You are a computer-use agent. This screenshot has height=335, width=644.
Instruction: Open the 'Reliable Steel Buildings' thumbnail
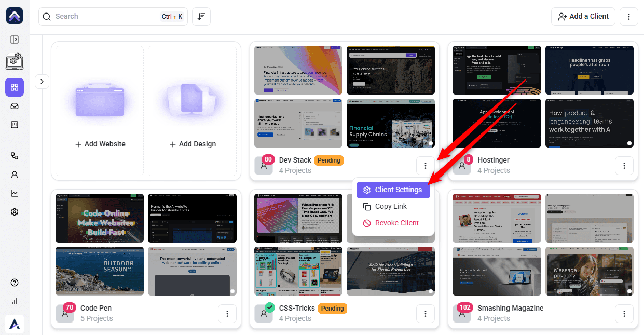tap(391, 271)
